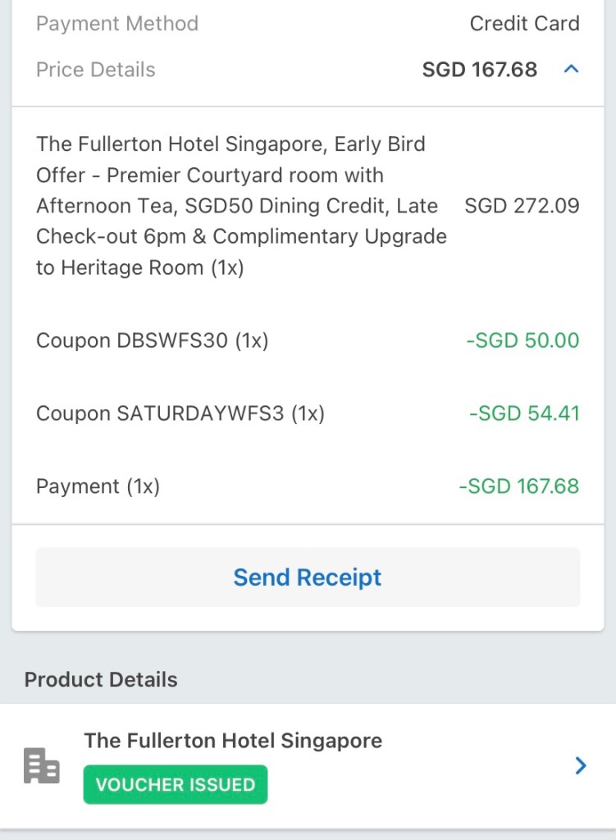This screenshot has height=840, width=616.
Task: Click the Price Details label
Action: point(96,70)
